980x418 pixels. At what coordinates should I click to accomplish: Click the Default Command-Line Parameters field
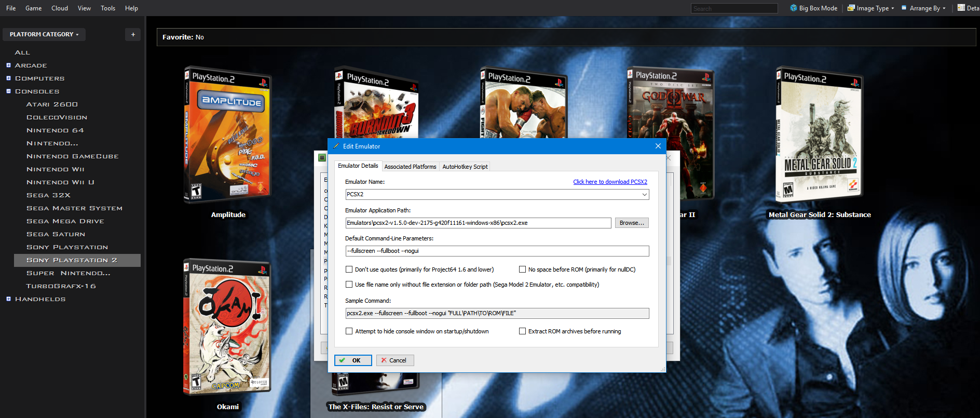pyautogui.click(x=497, y=251)
